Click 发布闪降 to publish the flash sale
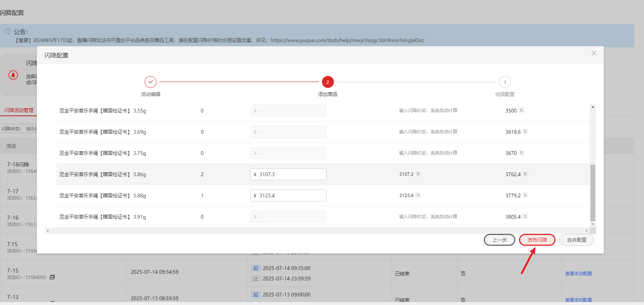The image size is (644, 305). 537,240
